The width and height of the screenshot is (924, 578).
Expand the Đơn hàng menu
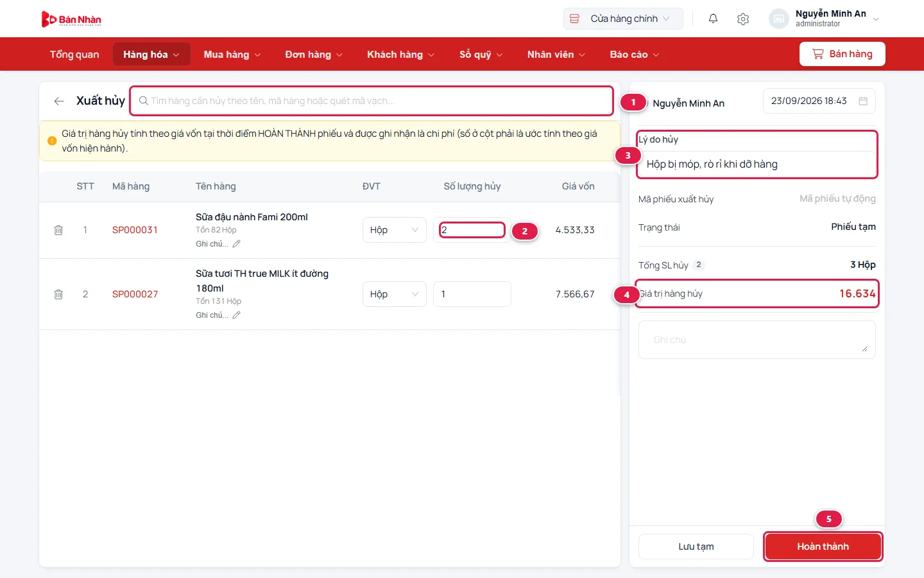pyautogui.click(x=314, y=55)
